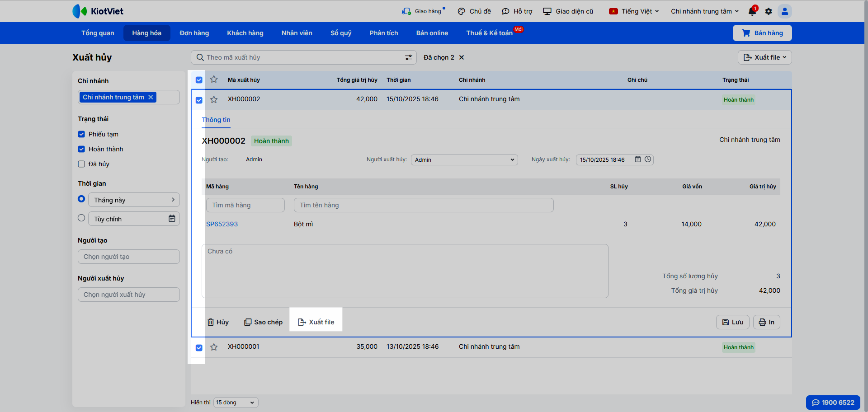Open Hàng hóa menu

coord(147,33)
